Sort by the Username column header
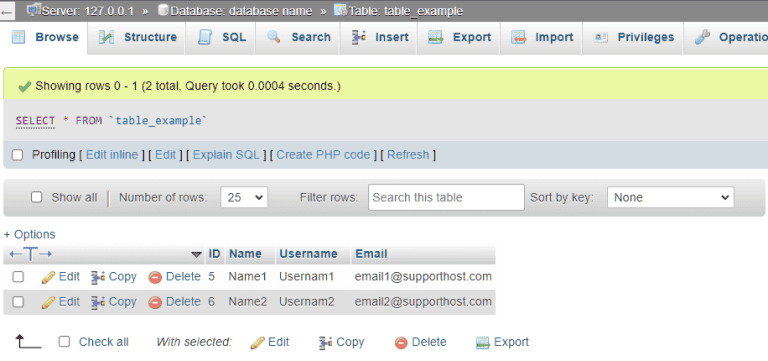Image resolution: width=768 pixels, height=361 pixels. click(308, 254)
